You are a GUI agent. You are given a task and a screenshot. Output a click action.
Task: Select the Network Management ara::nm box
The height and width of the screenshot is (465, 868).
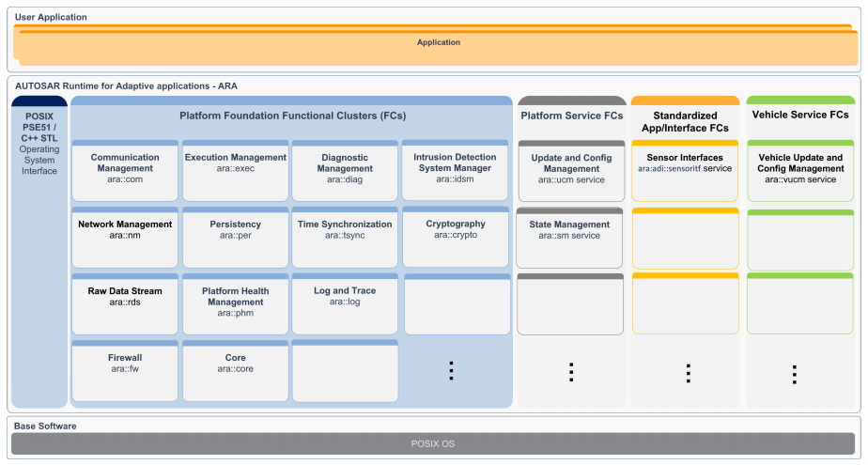click(x=125, y=238)
